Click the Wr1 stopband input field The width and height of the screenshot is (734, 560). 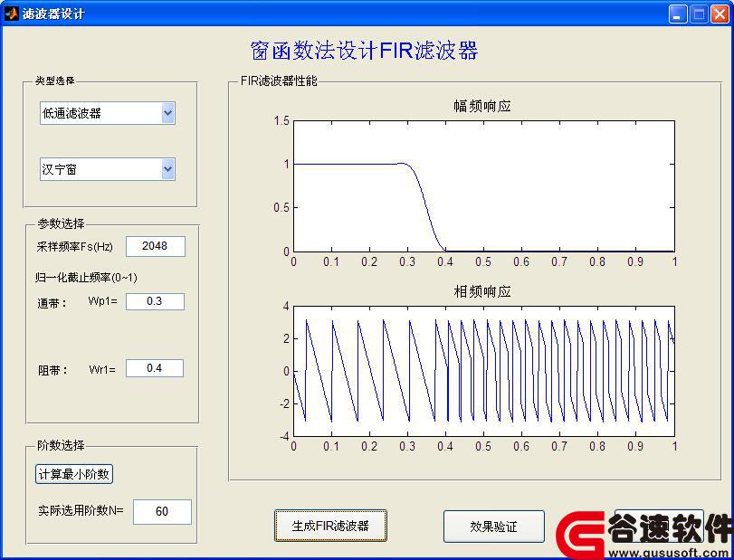[x=155, y=368]
